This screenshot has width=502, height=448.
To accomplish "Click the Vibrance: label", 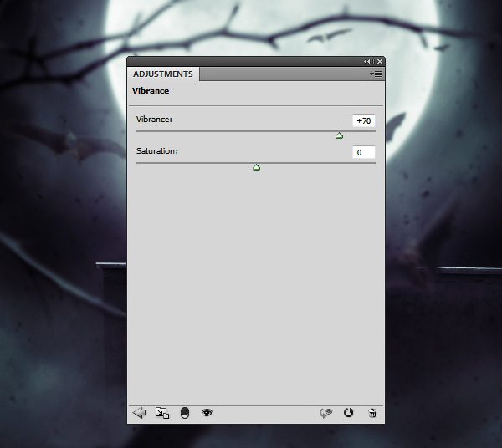I will click(x=154, y=120).
